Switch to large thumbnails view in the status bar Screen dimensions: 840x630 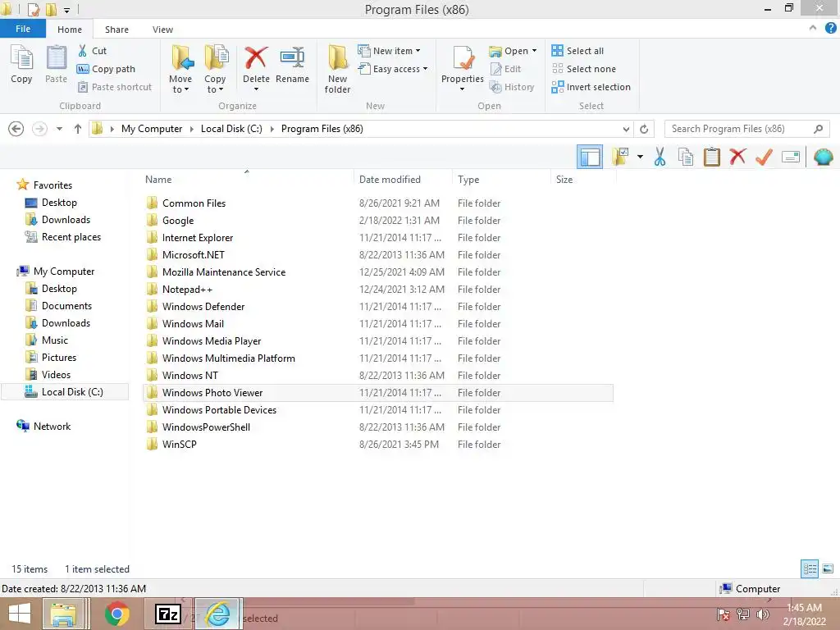click(x=828, y=569)
